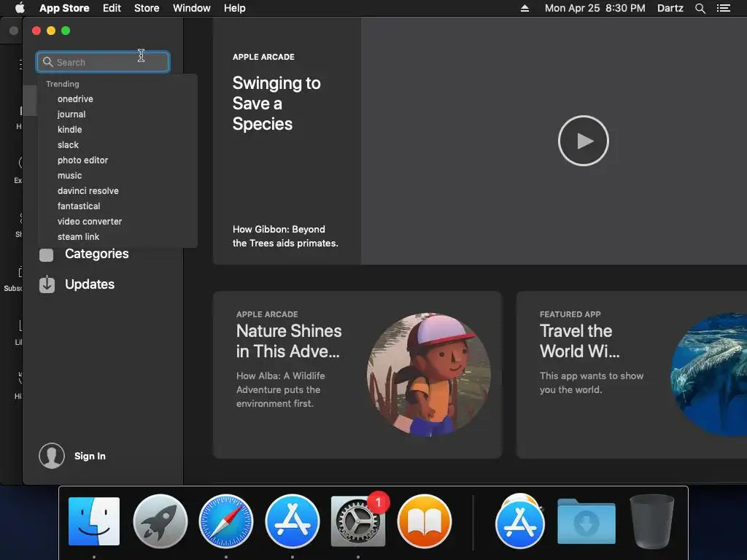This screenshot has height=560, width=747.
Task: Open Safari compass icon in Dock
Action: pos(226,521)
